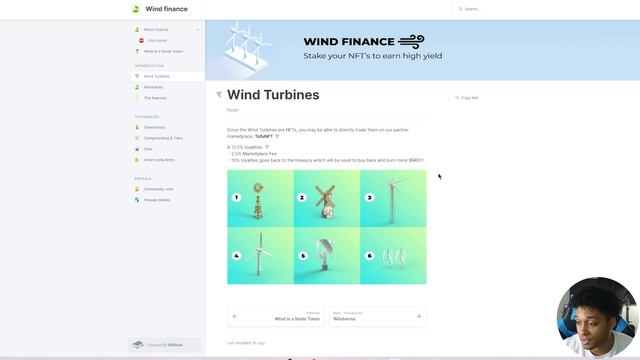The image size is (640, 360).
Task: Click the Wind Finance header banner image
Action: (x=422, y=50)
